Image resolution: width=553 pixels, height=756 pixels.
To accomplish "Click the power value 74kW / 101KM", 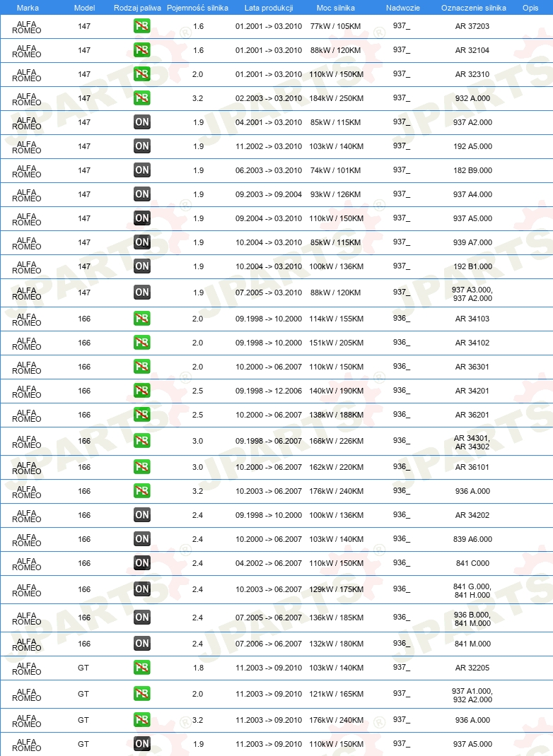I will 336,170.
